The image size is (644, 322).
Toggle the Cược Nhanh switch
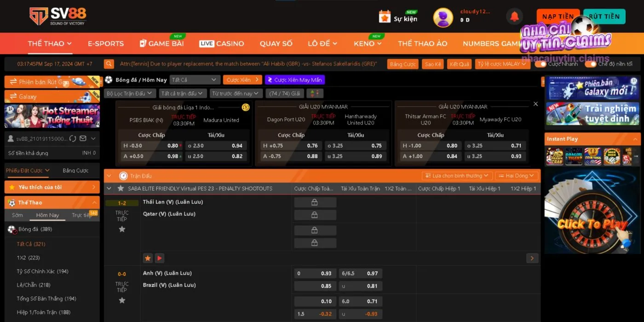click(x=541, y=64)
